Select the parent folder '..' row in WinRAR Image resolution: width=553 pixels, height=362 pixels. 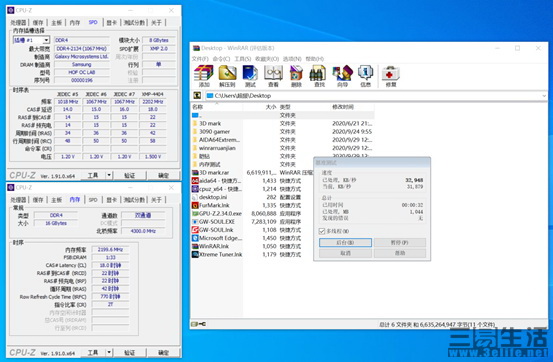tap(282, 115)
